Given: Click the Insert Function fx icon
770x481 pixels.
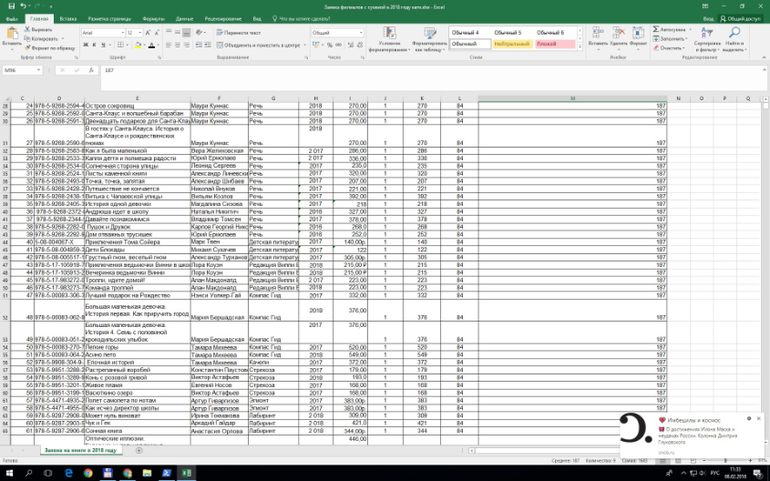Looking at the screenshot, I should [x=92, y=71].
